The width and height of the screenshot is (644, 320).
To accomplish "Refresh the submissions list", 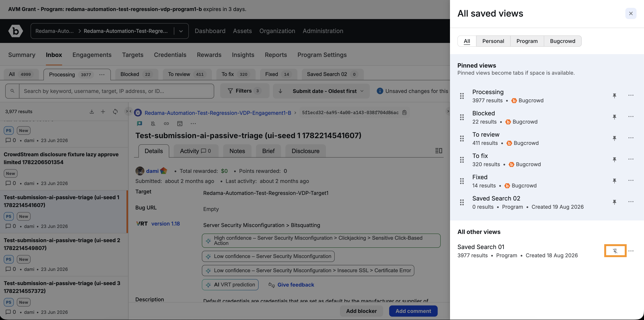I will tap(115, 112).
